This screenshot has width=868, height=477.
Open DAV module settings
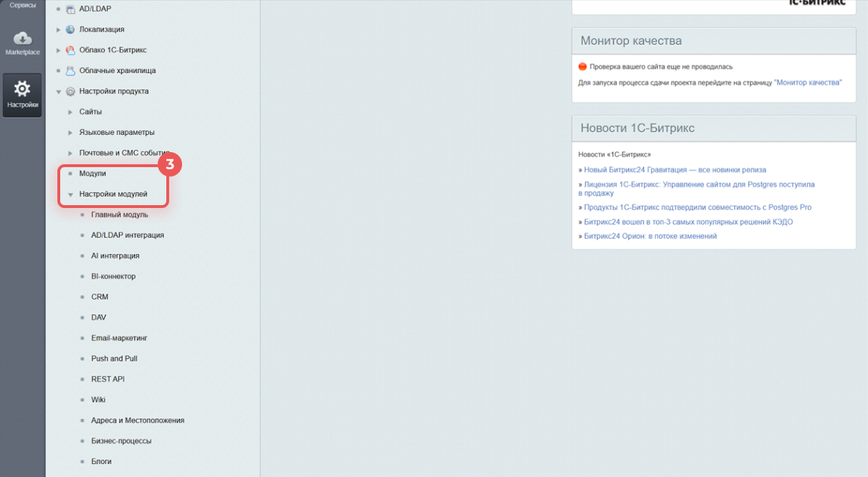99,318
